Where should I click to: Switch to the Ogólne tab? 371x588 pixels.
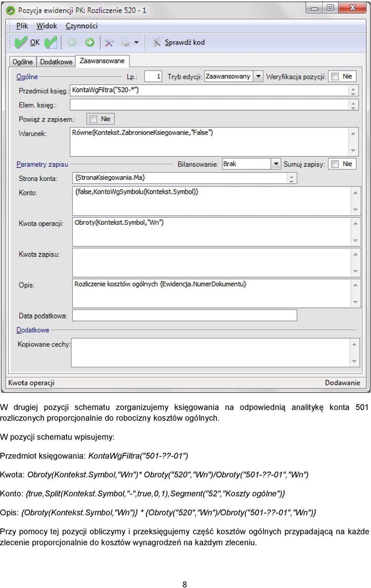point(22,62)
